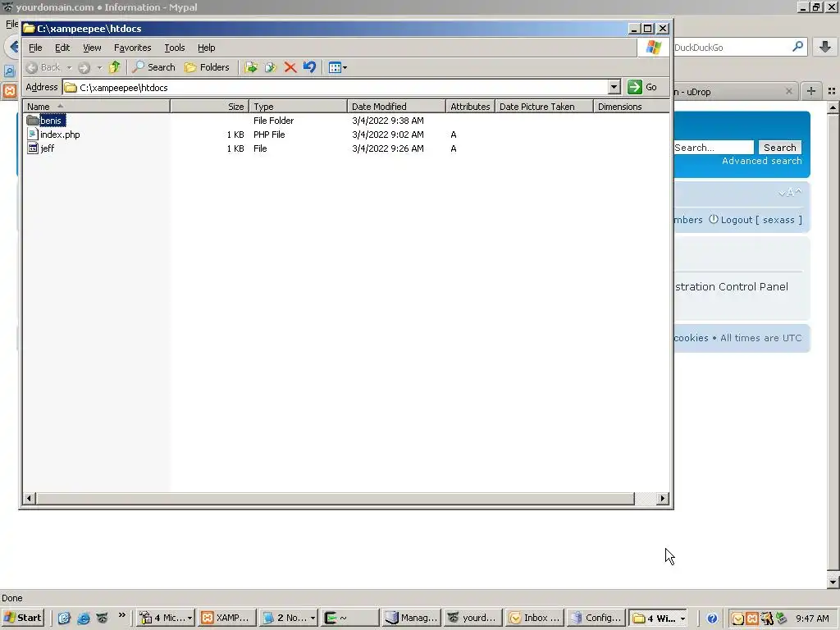Screen dimensions: 840x630
Task: Click the Search toolbar button in Explorer
Action: pyautogui.click(x=153, y=67)
